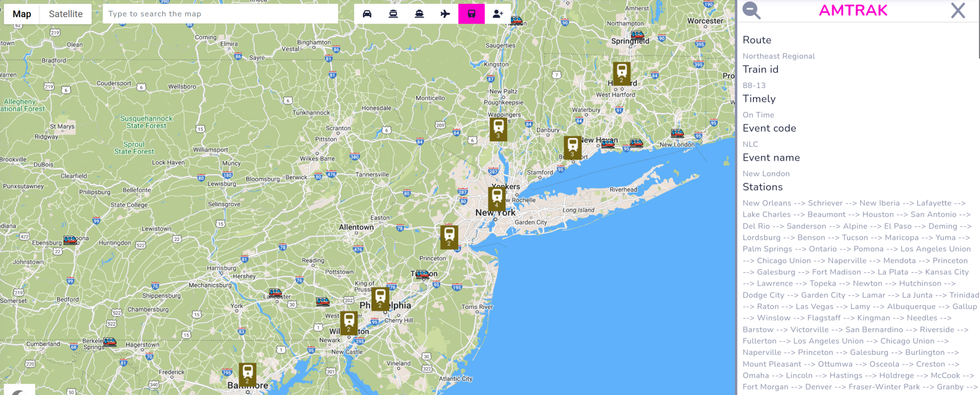Viewport: 980px width, 395px height.
Task: Click the event name 'New London' in panel
Action: click(766, 173)
